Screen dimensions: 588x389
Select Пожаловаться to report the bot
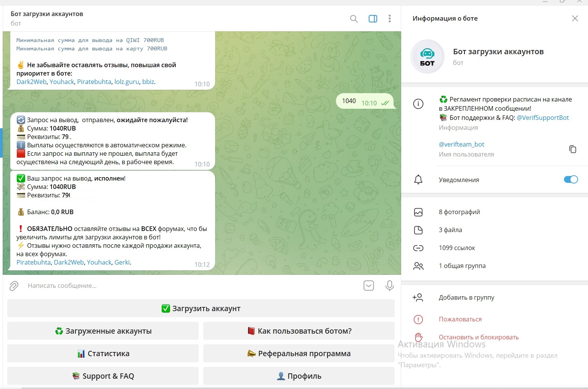click(x=460, y=319)
